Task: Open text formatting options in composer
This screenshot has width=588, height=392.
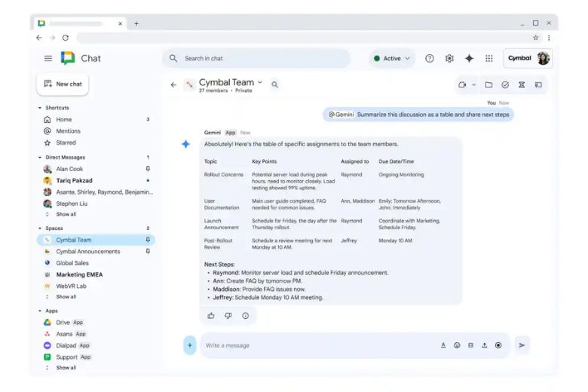Action: 443,345
